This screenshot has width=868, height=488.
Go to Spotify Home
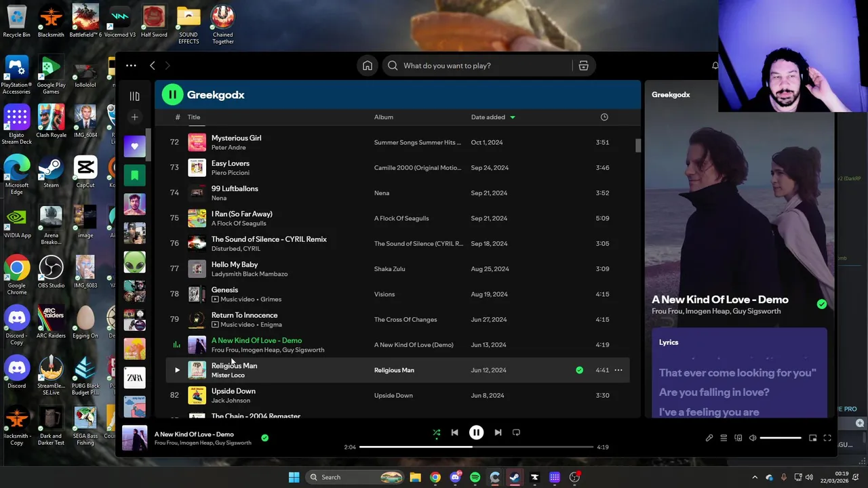coord(368,66)
